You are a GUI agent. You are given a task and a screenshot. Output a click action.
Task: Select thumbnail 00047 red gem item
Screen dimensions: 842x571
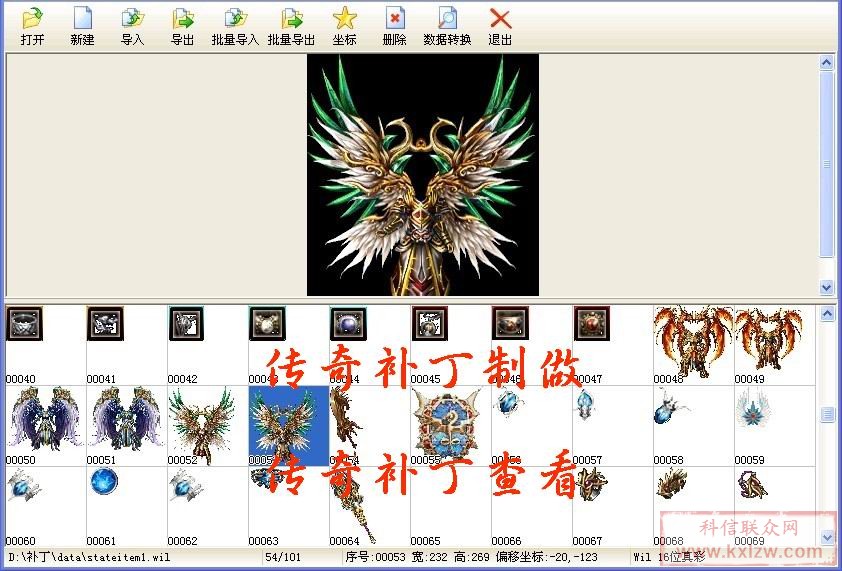click(591, 323)
